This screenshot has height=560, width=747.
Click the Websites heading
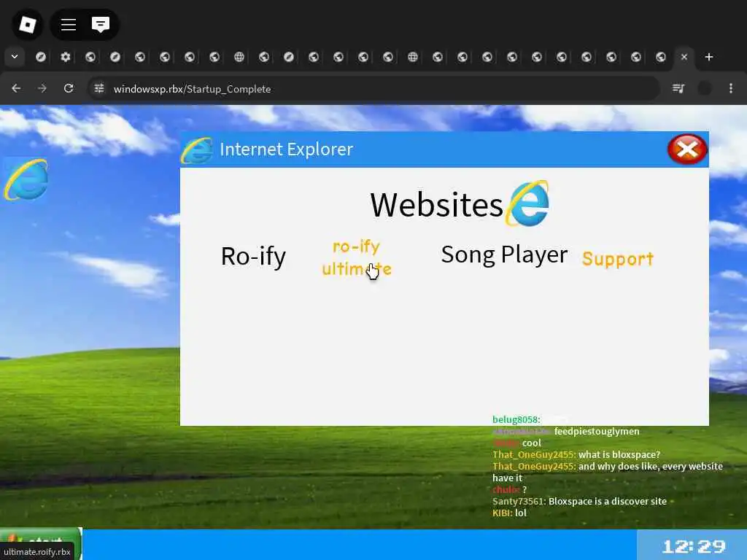click(x=436, y=205)
